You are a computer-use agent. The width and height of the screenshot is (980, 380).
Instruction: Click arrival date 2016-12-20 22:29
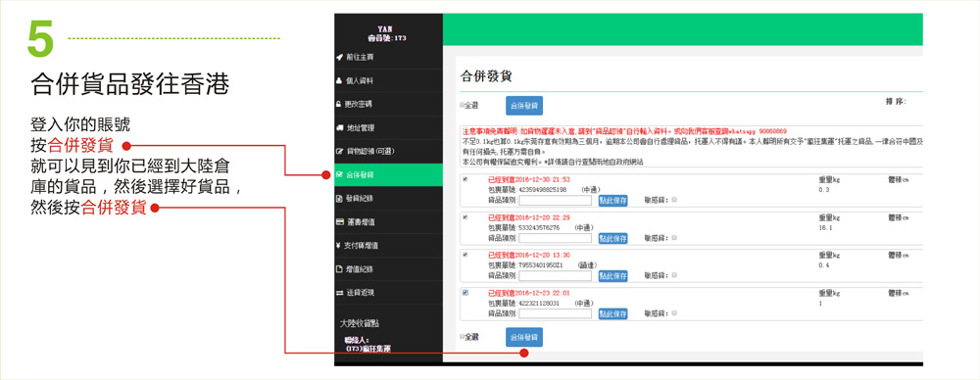pos(542,217)
